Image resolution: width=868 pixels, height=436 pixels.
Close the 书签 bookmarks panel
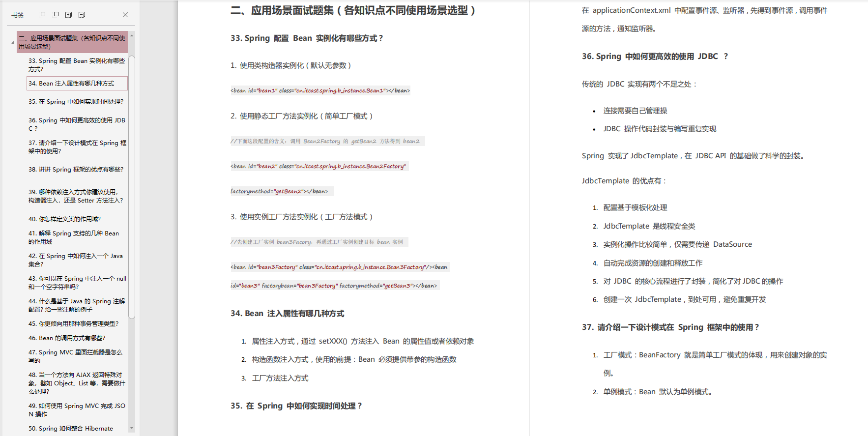click(x=125, y=15)
